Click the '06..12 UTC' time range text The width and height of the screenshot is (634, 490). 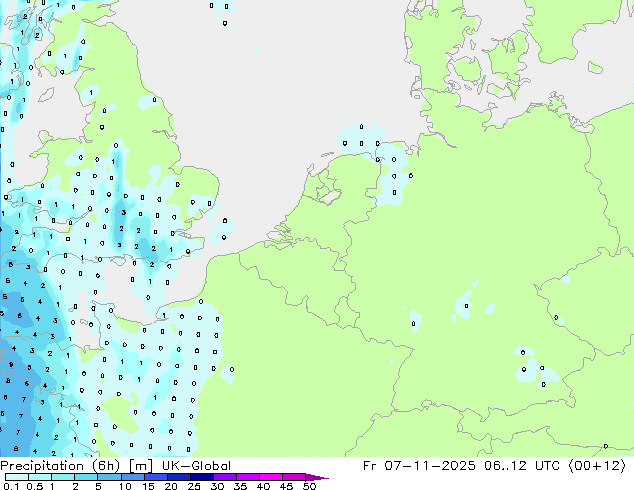coord(522,466)
